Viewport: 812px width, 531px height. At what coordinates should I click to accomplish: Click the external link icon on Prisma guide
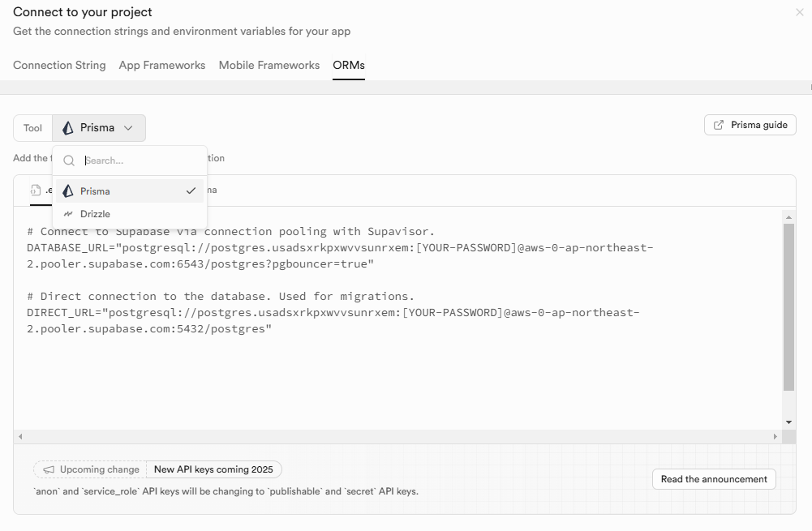pyautogui.click(x=719, y=125)
